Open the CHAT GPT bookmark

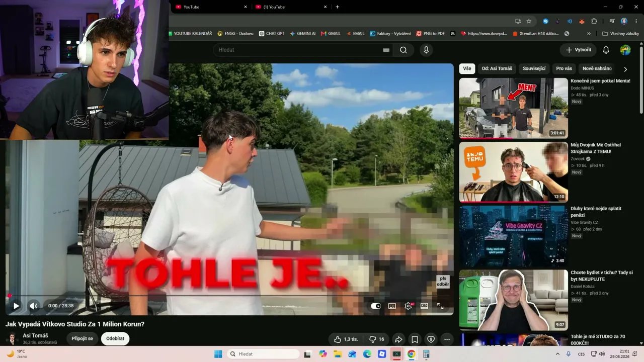[272, 34]
